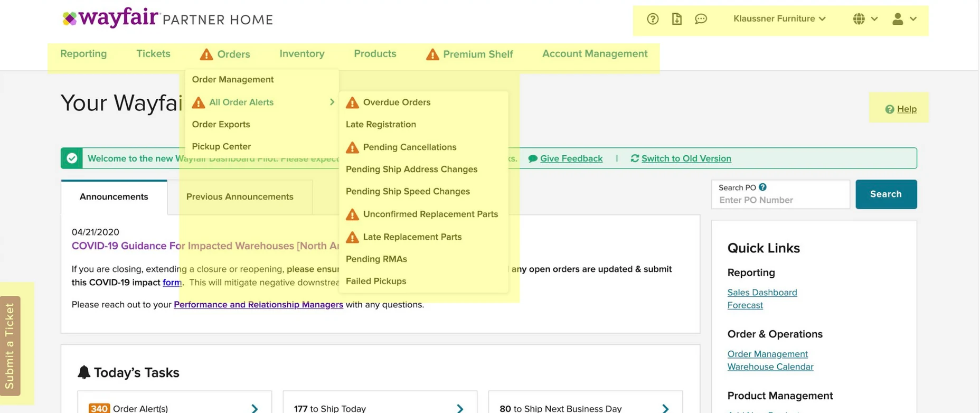The image size is (980, 413).
Task: Open the Forecast quick link
Action: [x=745, y=305]
